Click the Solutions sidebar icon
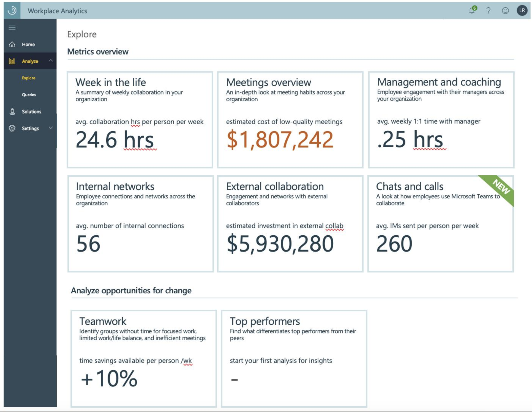This screenshot has width=532, height=412. point(12,111)
